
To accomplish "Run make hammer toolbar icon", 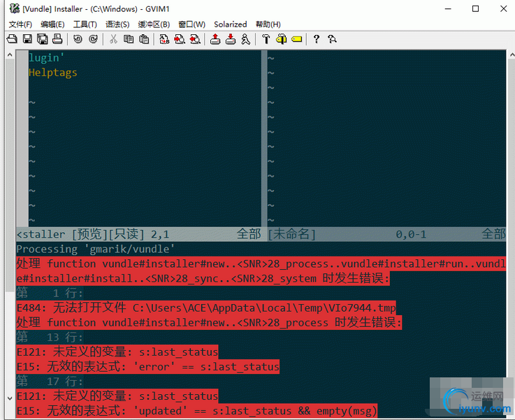I will click(x=266, y=39).
